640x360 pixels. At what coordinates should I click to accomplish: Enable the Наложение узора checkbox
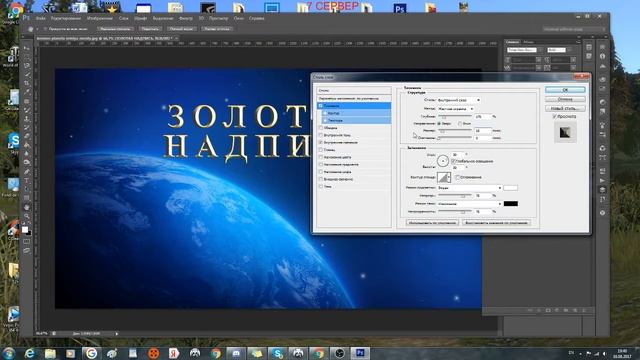(321, 172)
